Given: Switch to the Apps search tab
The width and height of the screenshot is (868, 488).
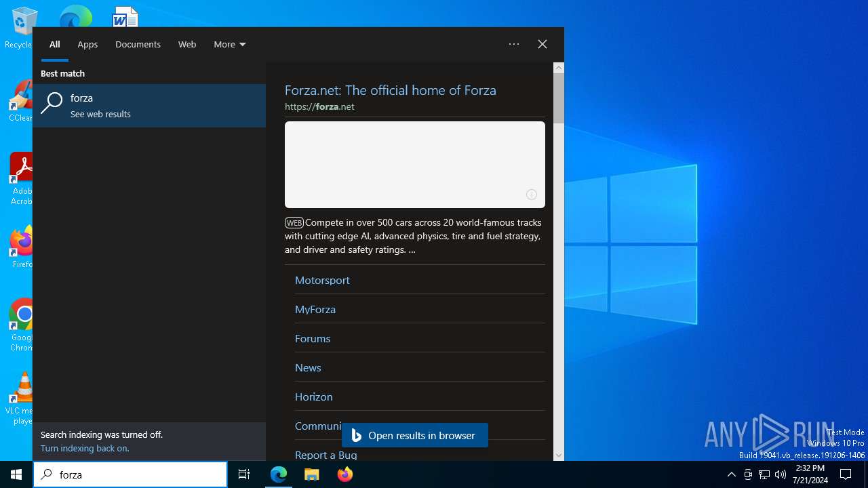Looking at the screenshot, I should click(87, 44).
